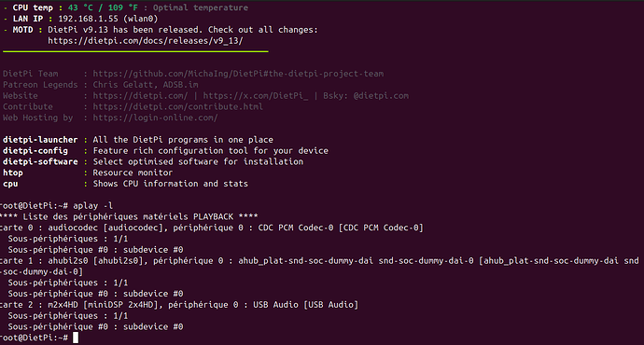
Task: Click the audiocodec card 0 line
Action: [x=211, y=228]
